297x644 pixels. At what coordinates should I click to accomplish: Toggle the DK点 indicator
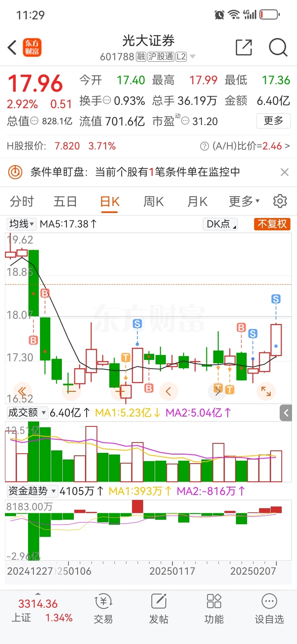[220, 224]
